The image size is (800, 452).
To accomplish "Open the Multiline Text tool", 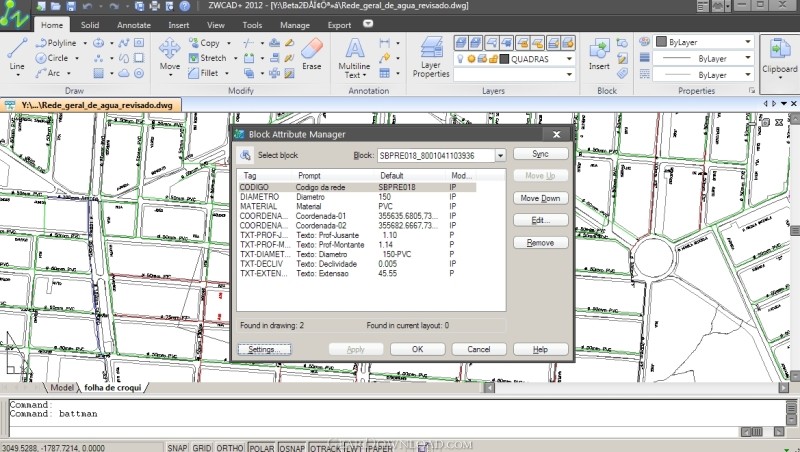I will click(354, 58).
